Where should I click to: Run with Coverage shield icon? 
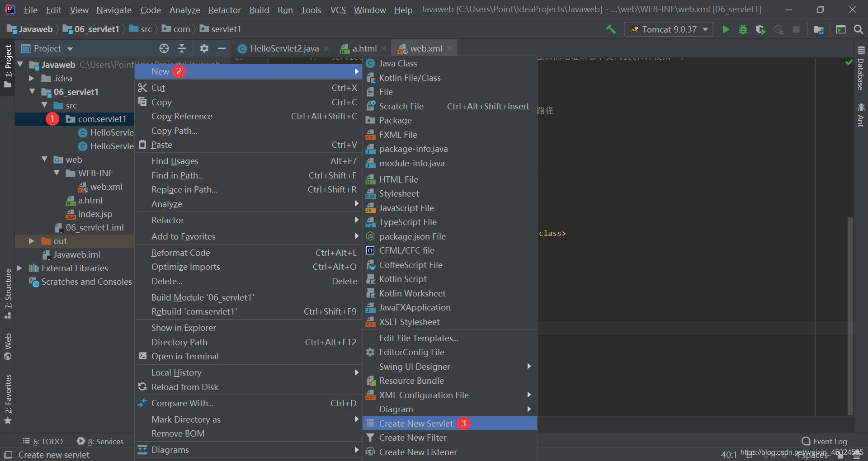[x=760, y=29]
